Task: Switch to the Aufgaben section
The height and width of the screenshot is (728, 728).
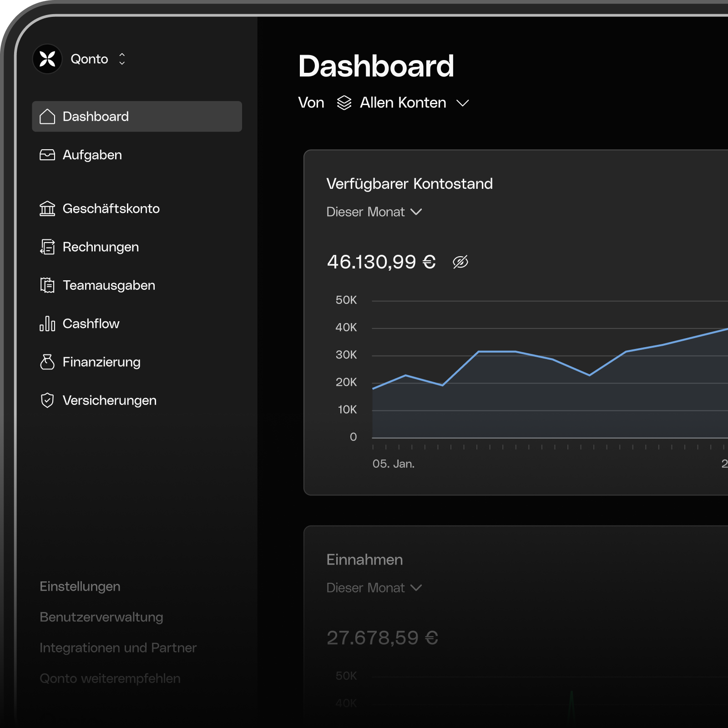Action: [92, 155]
